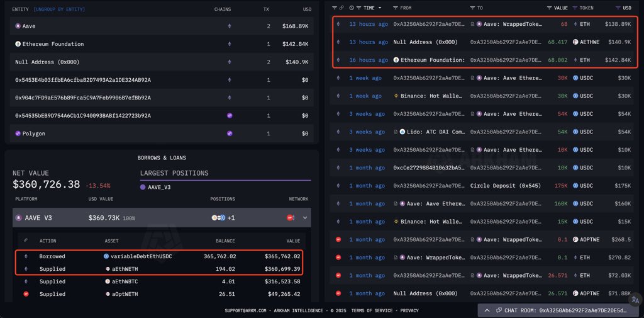Open Privacy footer link

click(409, 310)
